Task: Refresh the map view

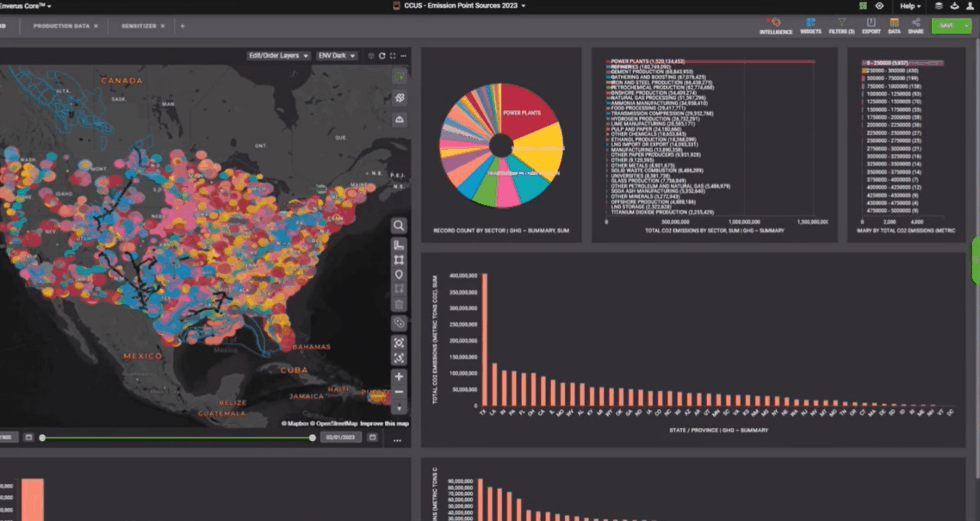Action: [x=381, y=56]
